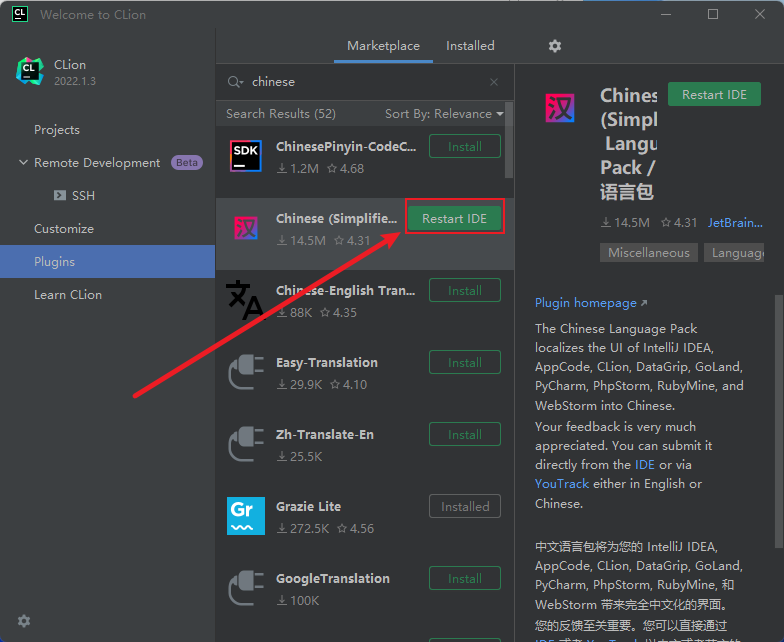
Task: Click the Chinese-English Translate plugin icon
Action: (x=244, y=300)
